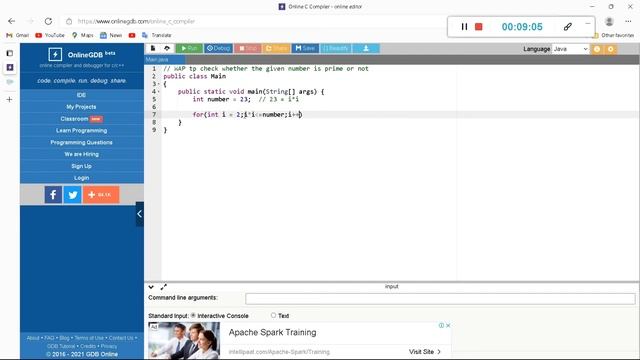
Task: Download code with the download icon
Action: [366, 48]
